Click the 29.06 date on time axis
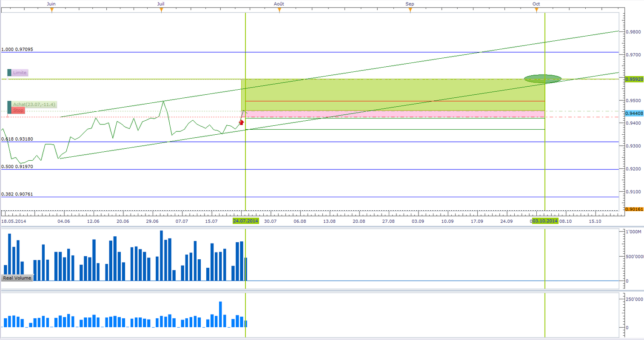644x340 pixels. (x=152, y=221)
